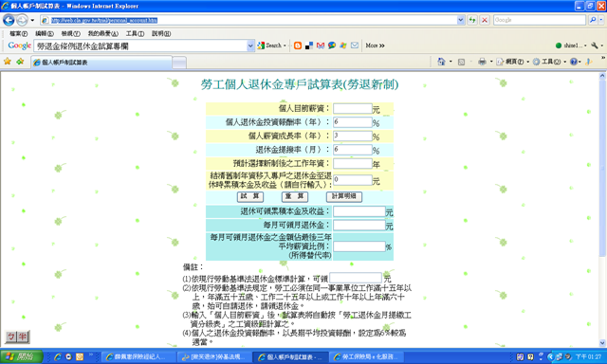Open the 檢視(V) menu

point(71,34)
